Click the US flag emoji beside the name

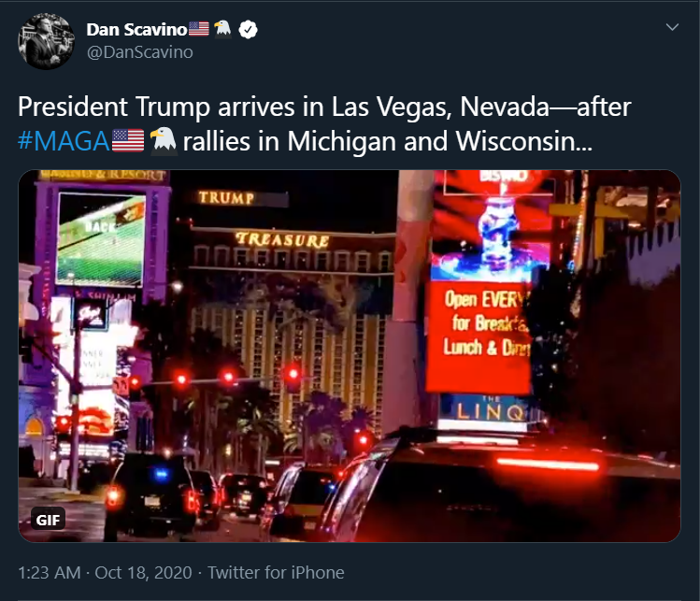(199, 29)
